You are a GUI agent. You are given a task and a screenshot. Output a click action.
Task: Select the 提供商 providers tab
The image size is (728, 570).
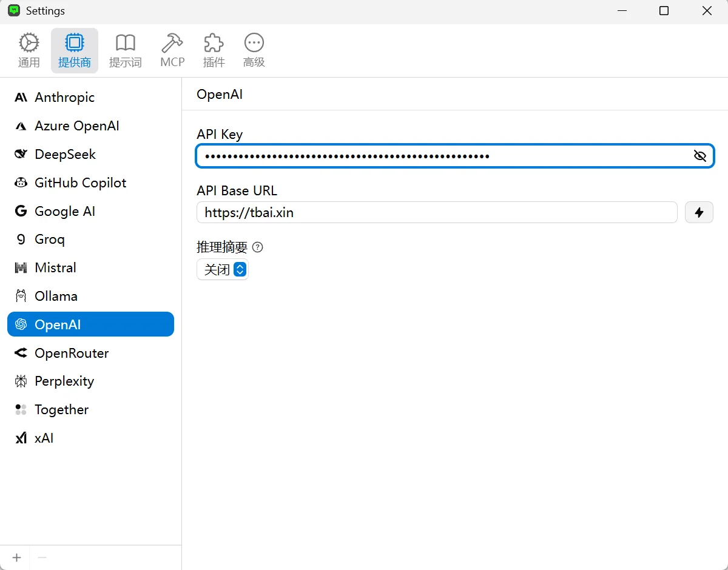click(75, 50)
